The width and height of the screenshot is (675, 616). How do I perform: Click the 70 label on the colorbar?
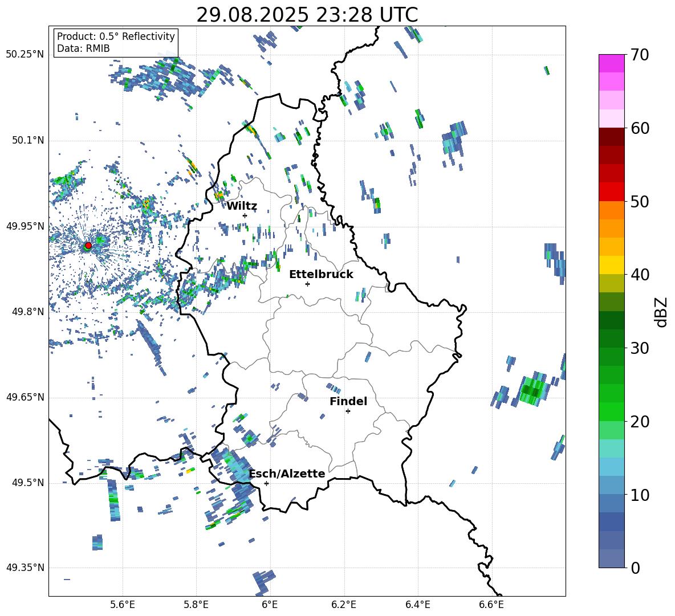[x=639, y=55]
